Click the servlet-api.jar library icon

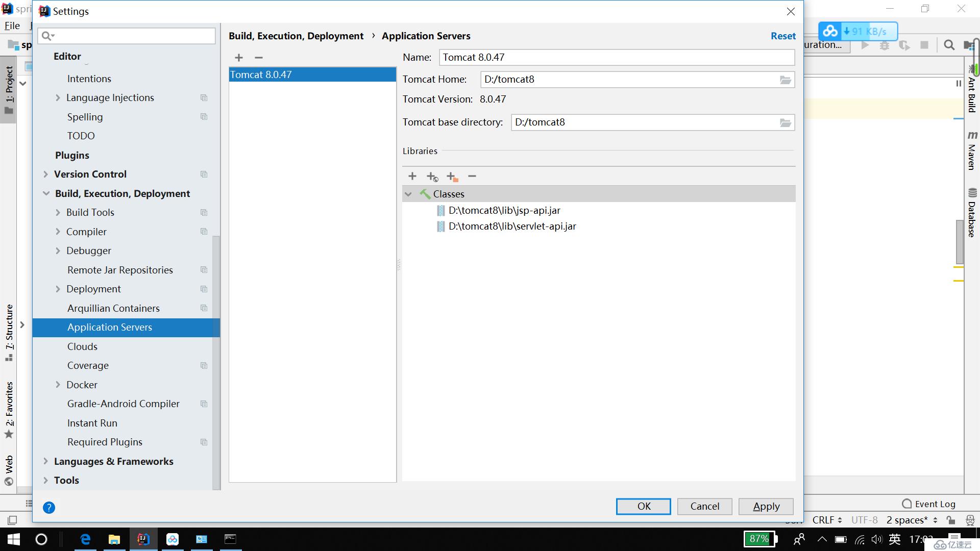click(x=441, y=227)
